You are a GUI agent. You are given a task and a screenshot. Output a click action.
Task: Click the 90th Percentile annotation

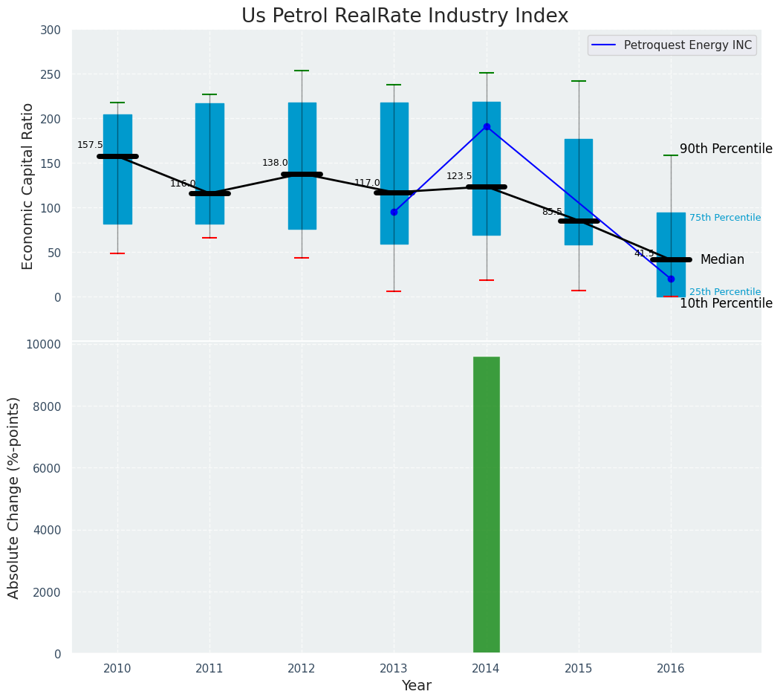pyautogui.click(x=726, y=149)
